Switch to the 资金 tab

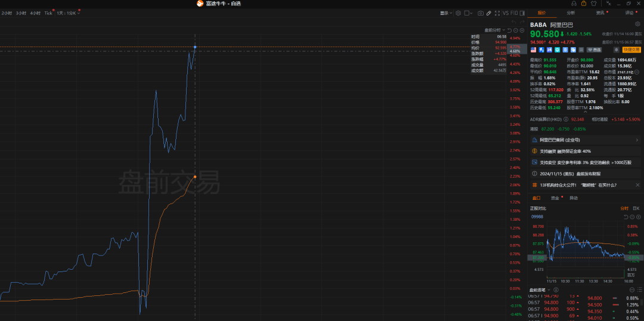[555, 198]
